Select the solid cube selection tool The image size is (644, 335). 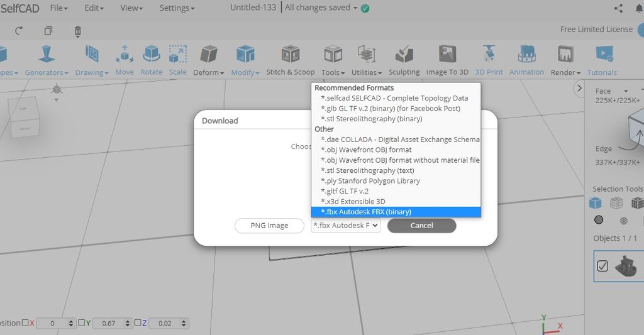[x=595, y=203]
